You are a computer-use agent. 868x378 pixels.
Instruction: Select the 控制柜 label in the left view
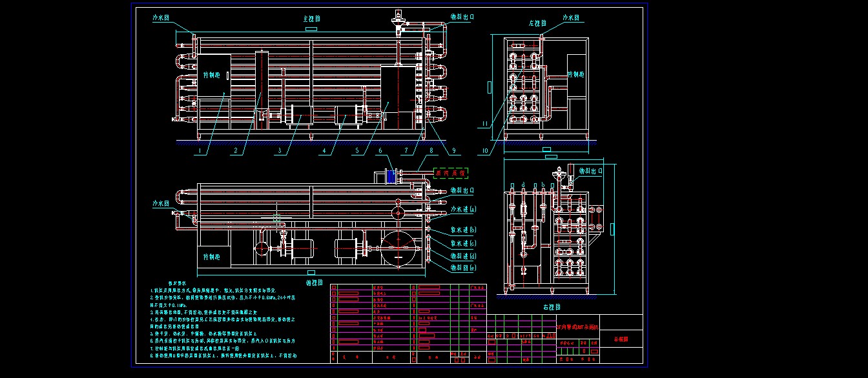576,74
